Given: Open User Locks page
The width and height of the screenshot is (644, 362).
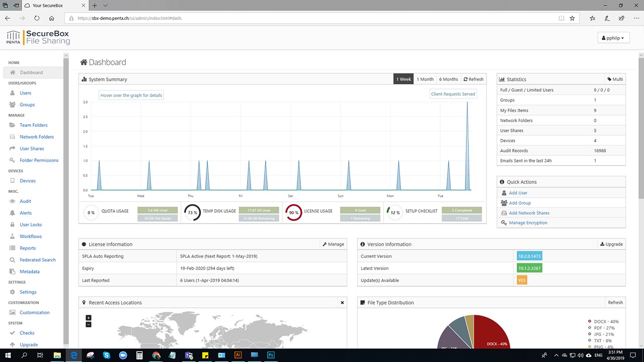Looking at the screenshot, I should point(31,225).
